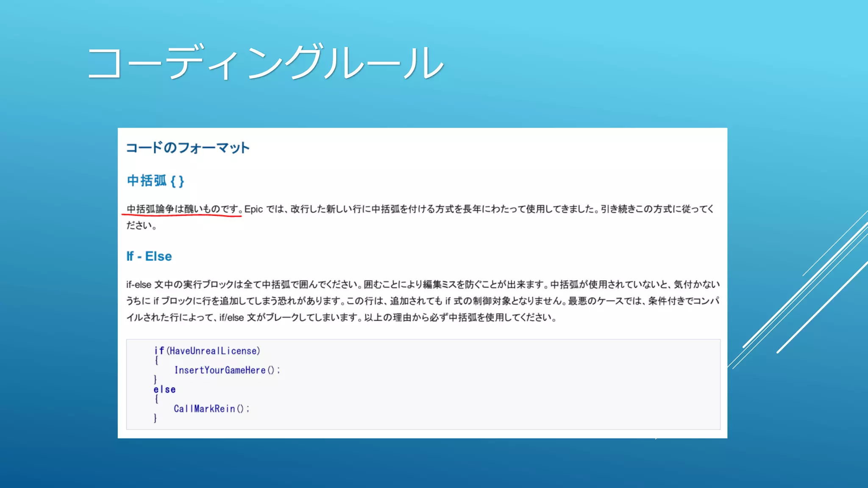Click the If - Else subheading
868x488 pixels.
click(x=149, y=256)
